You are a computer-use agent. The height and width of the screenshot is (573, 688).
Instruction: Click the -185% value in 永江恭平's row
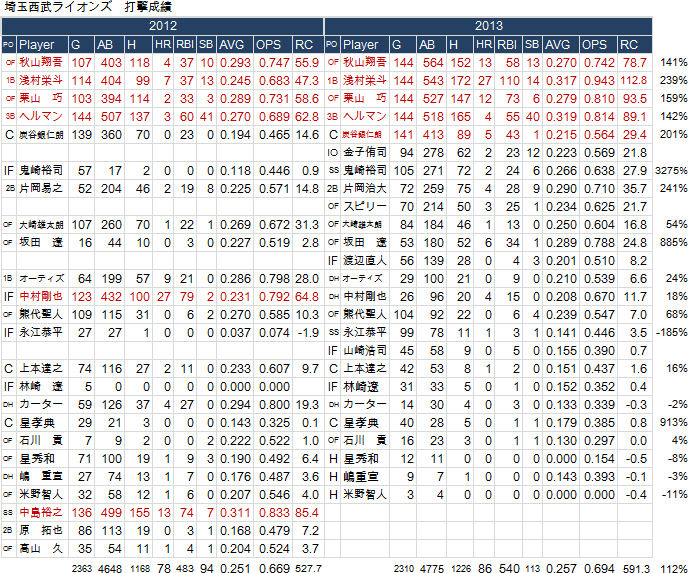click(672, 332)
